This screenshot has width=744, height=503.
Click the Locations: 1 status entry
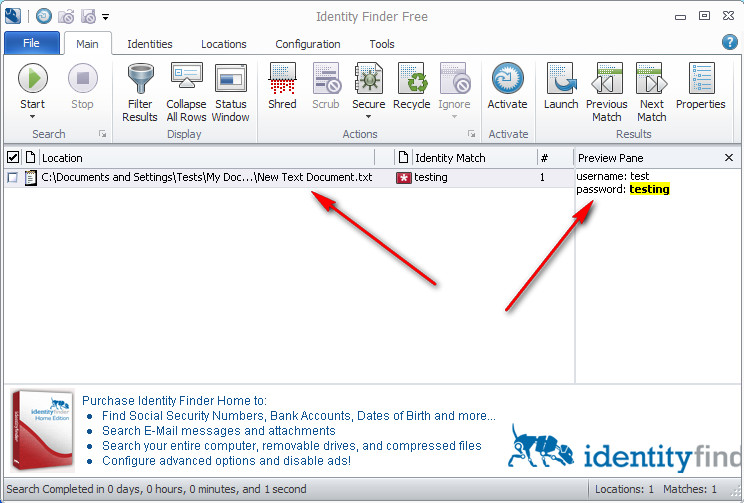tap(624, 489)
